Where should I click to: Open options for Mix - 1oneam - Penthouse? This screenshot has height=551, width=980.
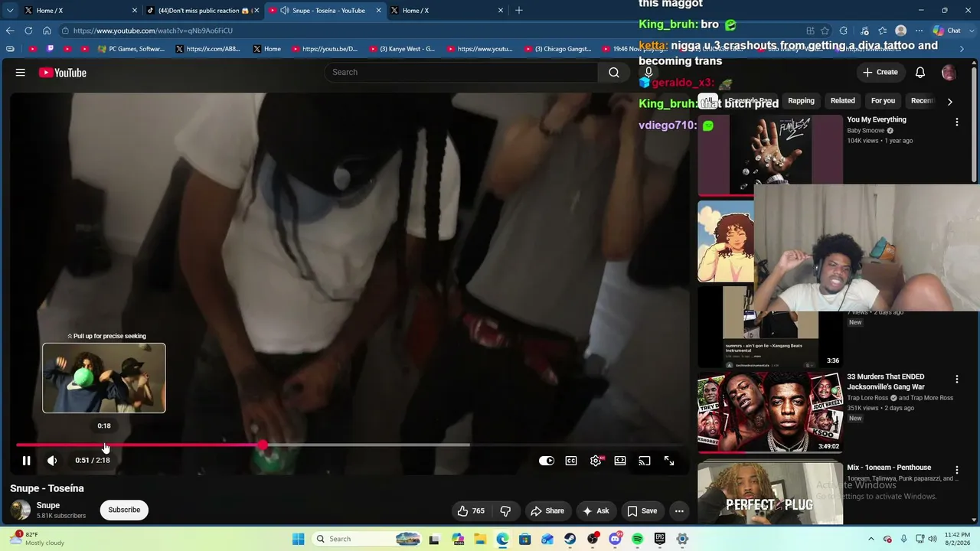956,470
